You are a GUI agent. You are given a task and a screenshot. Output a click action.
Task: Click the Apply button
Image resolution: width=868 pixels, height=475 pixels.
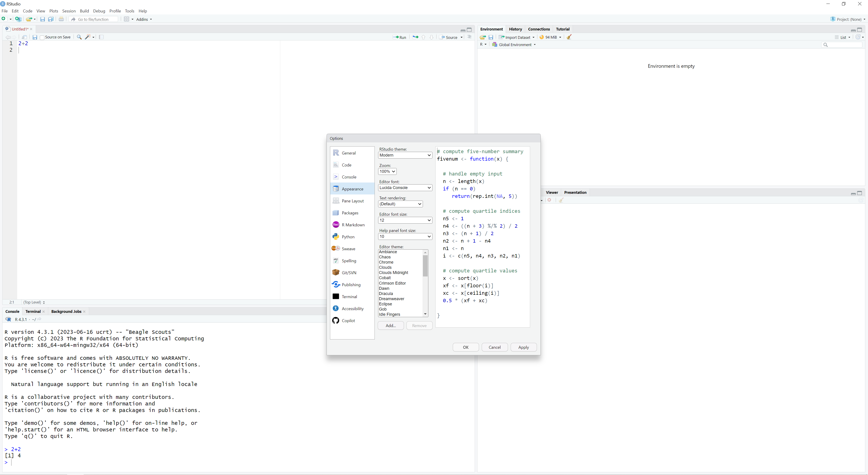[523, 347]
